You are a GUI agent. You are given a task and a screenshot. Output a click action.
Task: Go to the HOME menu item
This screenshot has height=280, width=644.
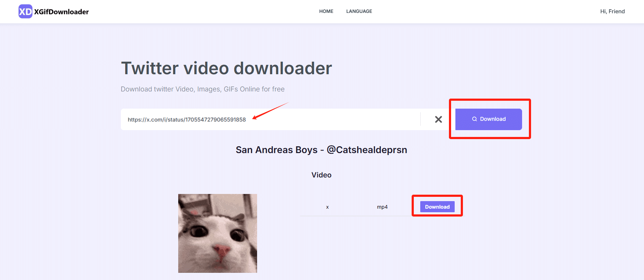tap(326, 11)
